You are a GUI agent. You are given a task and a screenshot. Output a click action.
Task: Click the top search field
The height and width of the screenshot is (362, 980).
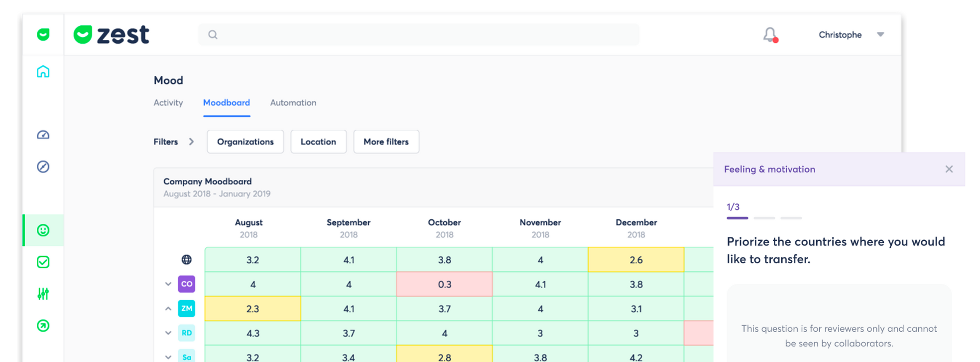[x=419, y=34]
